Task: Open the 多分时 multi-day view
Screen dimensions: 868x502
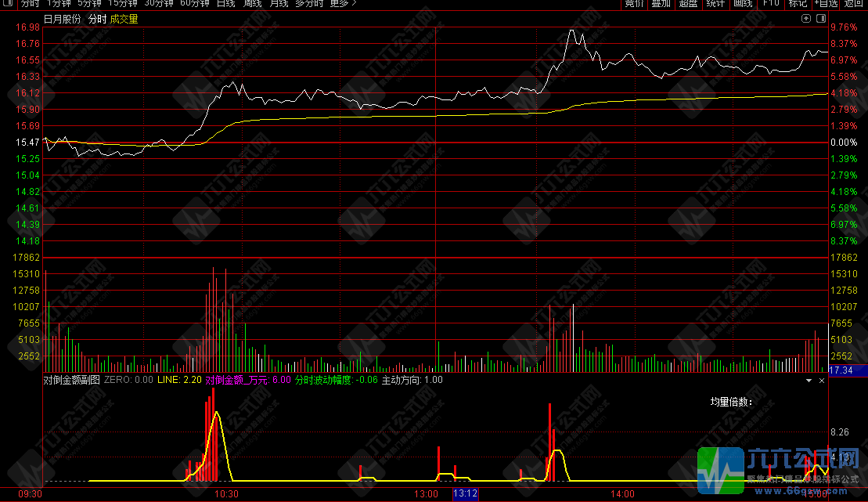Action: click(309, 4)
